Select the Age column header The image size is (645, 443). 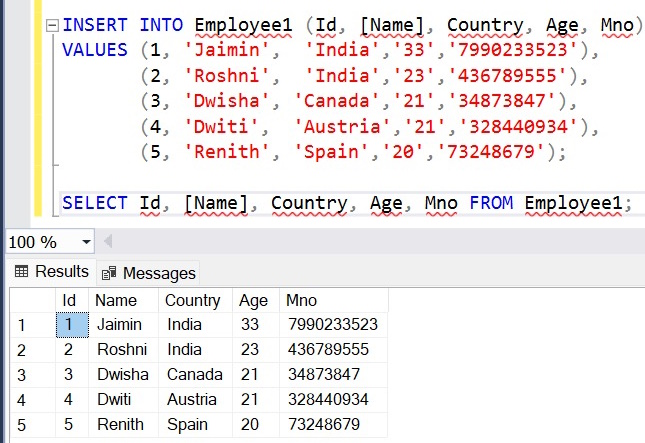click(x=252, y=300)
